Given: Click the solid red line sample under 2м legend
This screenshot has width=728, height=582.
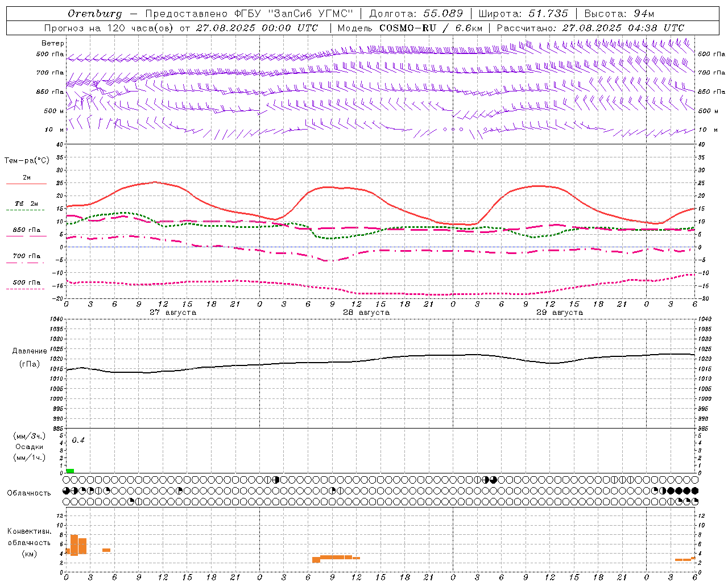Looking at the screenshot, I should pyautogui.click(x=26, y=184).
